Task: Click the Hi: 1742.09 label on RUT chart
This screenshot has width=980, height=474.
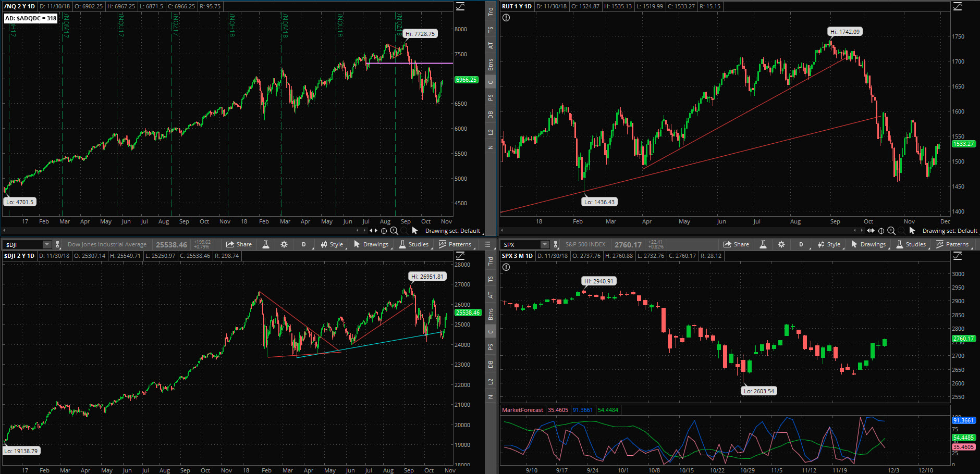Action: pyautogui.click(x=845, y=32)
